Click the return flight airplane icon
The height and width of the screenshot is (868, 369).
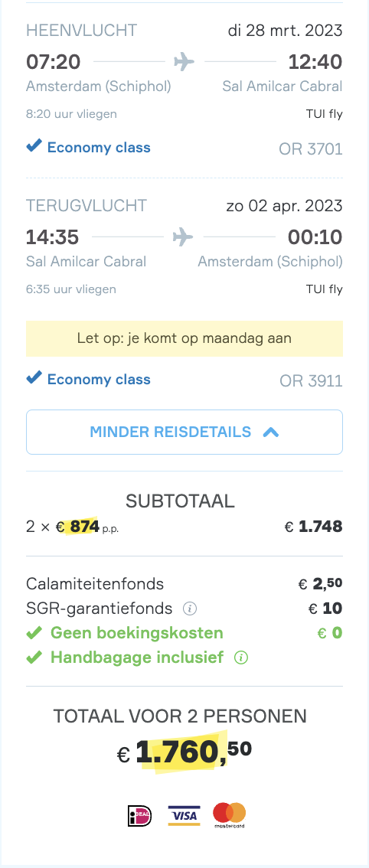(x=183, y=237)
